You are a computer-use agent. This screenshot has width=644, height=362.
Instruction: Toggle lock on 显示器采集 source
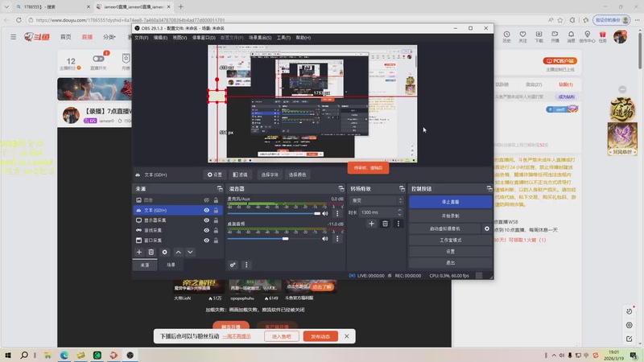(216, 220)
